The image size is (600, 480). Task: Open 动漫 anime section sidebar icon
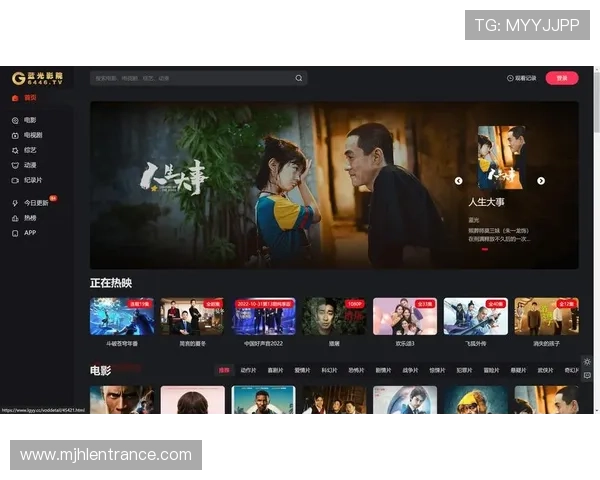pyautogui.click(x=15, y=165)
